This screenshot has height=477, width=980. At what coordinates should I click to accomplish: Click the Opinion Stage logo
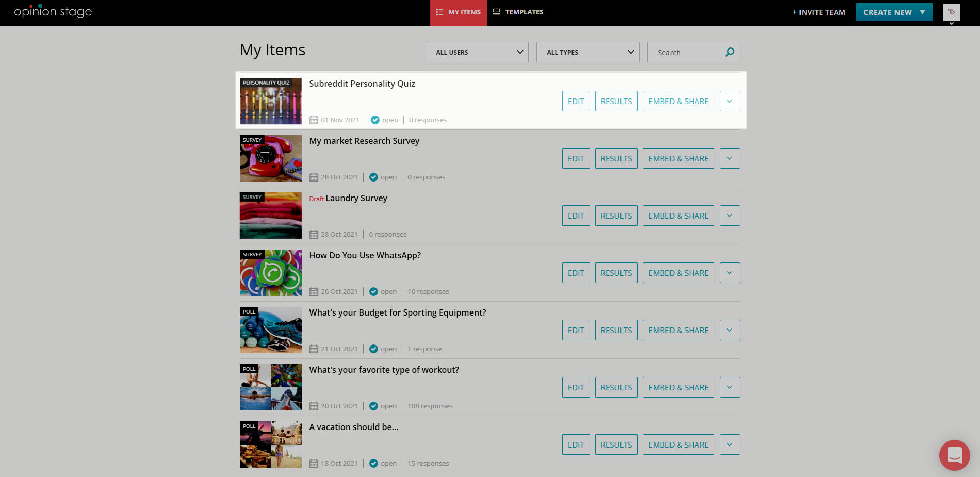[53, 12]
